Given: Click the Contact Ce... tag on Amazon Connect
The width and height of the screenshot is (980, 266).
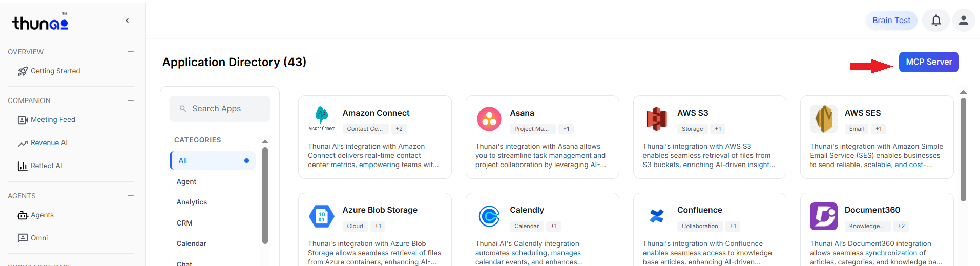Looking at the screenshot, I should coord(365,129).
